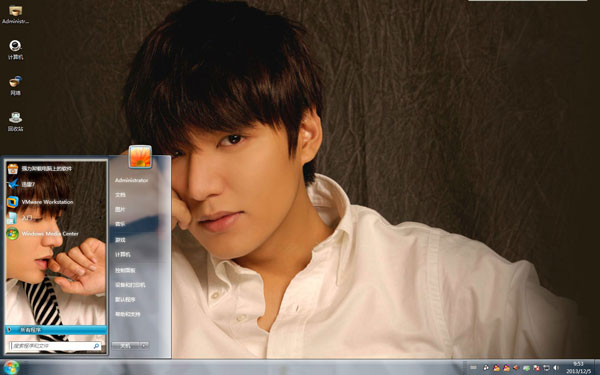Open 控制面板 (Control Panel) from Start menu
Screen dimensions: 600x375
pos(126,270)
